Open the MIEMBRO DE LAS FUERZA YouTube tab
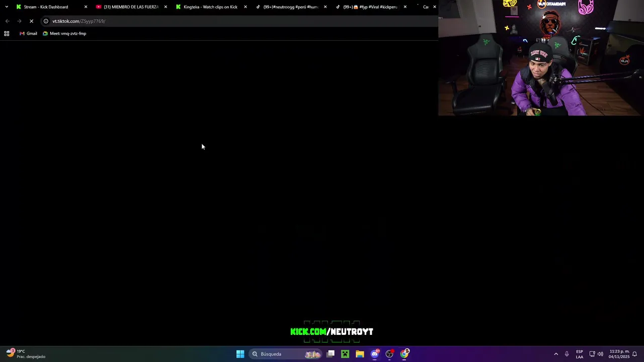The image size is (644, 362). coord(131,7)
